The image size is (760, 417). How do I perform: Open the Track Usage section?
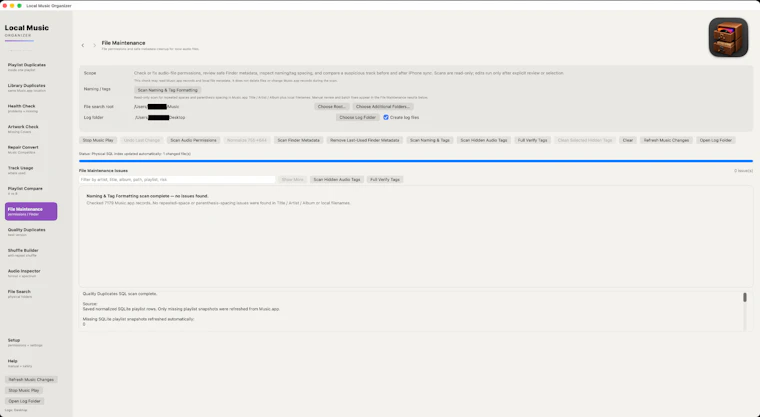[31, 170]
